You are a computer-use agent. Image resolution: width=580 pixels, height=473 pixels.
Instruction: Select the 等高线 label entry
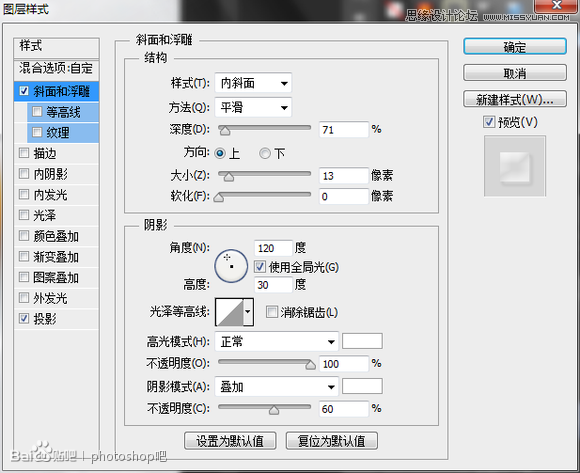click(63, 112)
